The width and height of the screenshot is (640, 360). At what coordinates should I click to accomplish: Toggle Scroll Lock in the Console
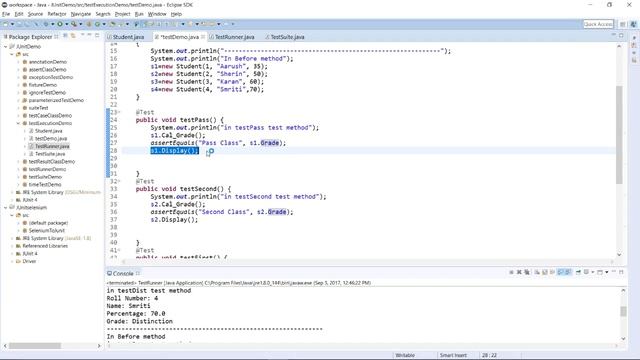pos(544,272)
